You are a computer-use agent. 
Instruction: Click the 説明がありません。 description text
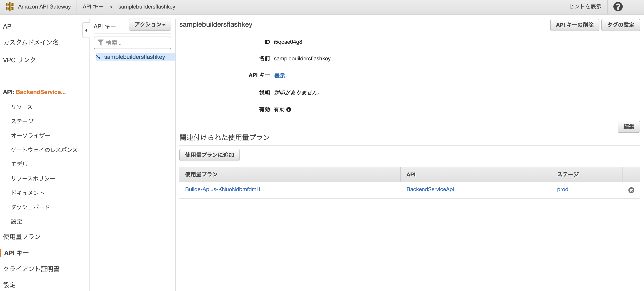297,93
